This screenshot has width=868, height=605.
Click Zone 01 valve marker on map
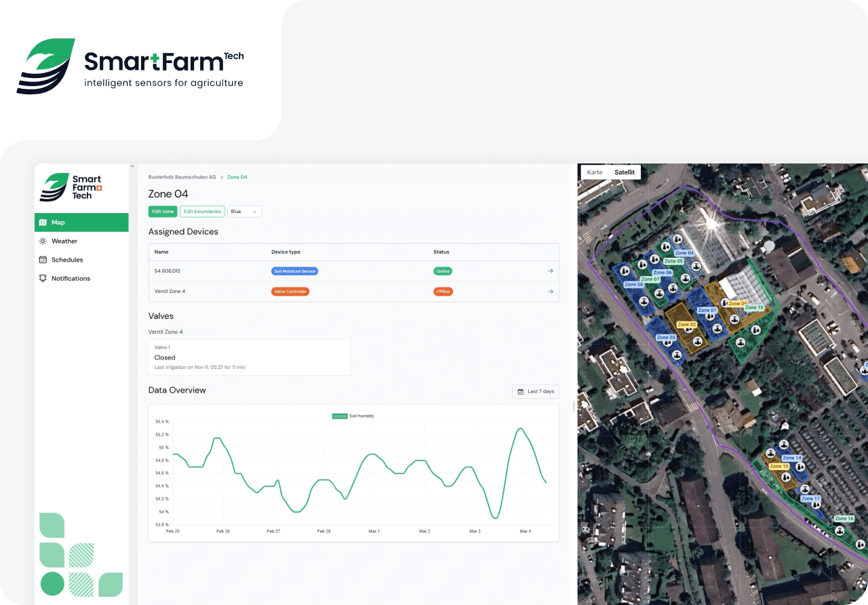point(717,329)
